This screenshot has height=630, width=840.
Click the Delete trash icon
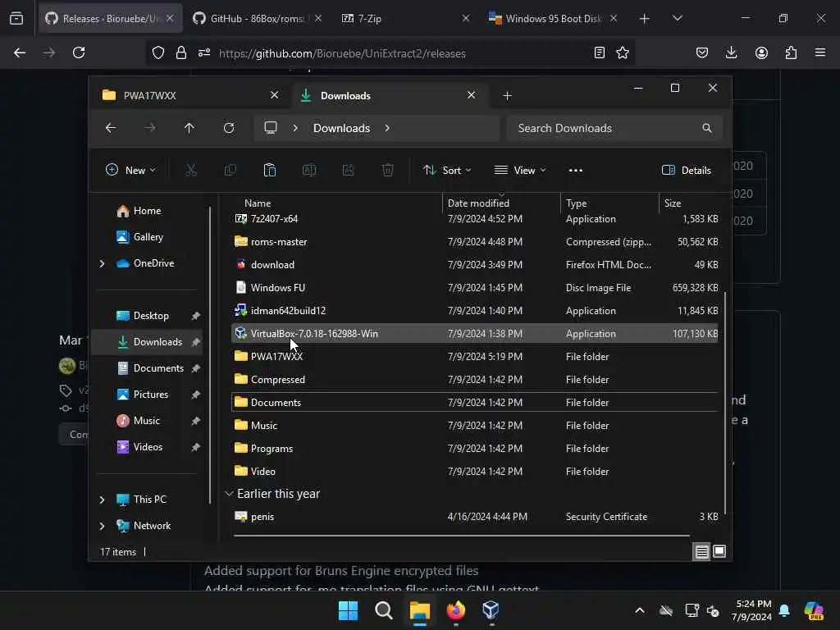click(388, 171)
